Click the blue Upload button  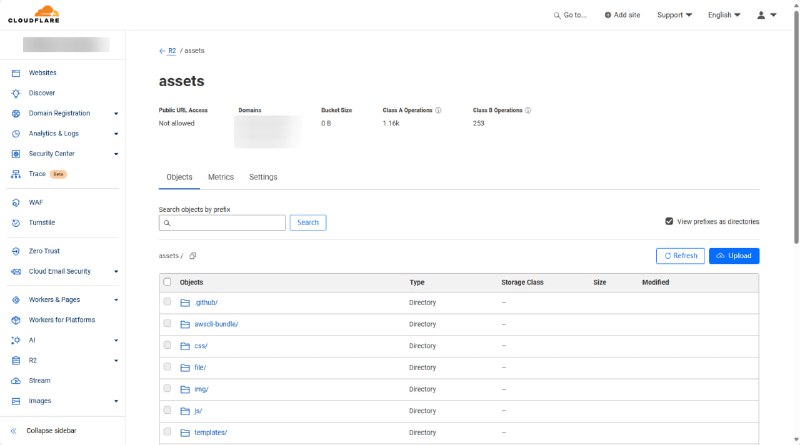[x=734, y=256]
